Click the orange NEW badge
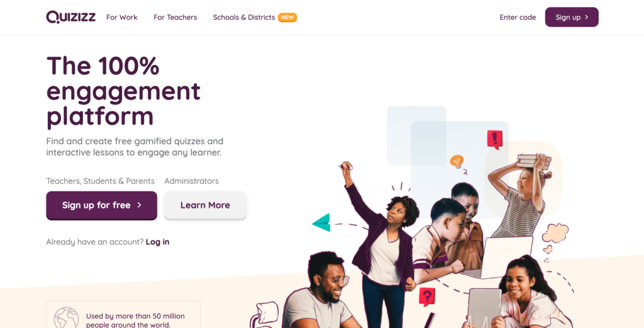This screenshot has height=328, width=644. point(287,17)
